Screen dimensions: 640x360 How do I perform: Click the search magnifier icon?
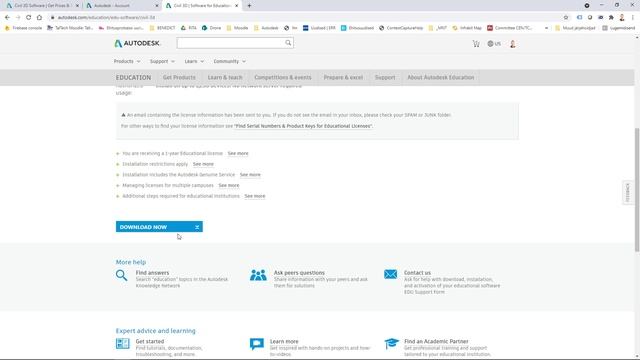(x=288, y=43)
